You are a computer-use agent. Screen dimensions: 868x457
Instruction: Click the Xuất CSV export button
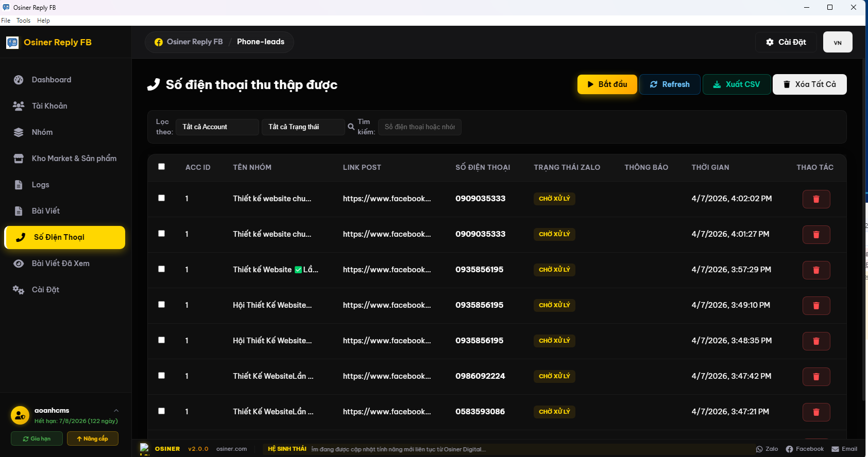pyautogui.click(x=736, y=84)
